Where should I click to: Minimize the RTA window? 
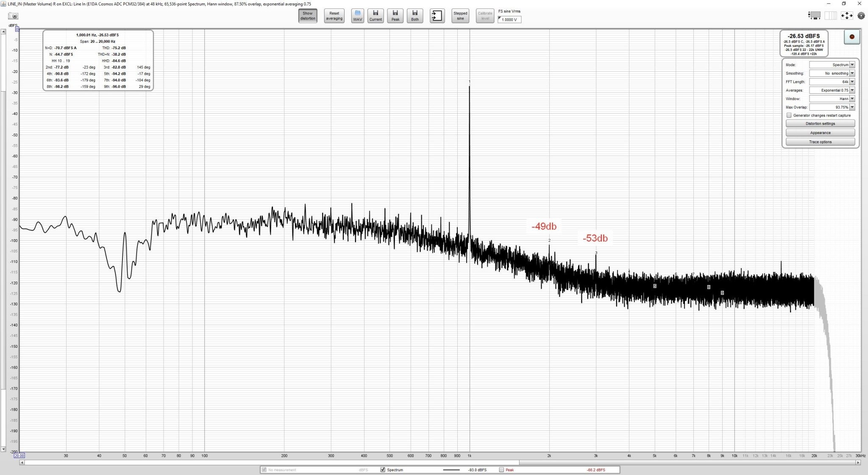coord(828,4)
